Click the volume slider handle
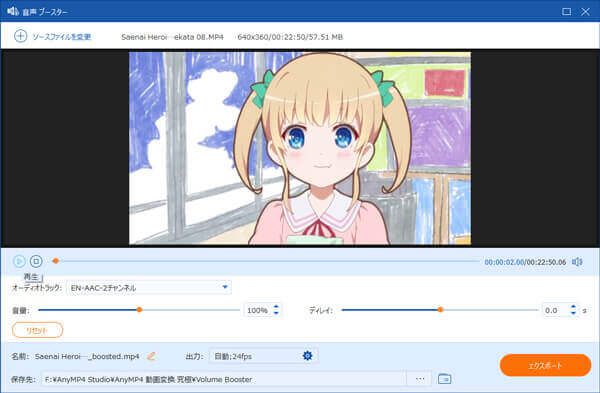 [x=139, y=310]
